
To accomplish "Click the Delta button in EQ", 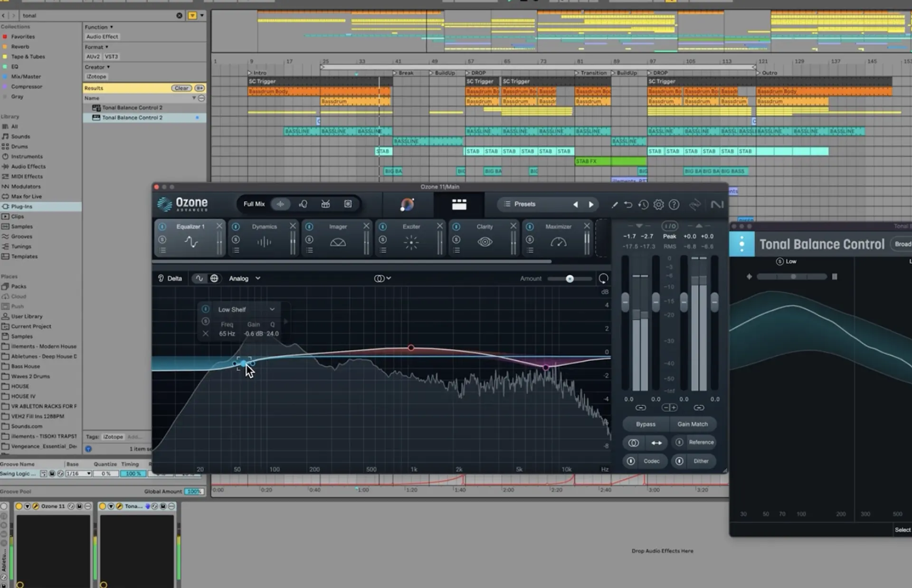I will coord(171,278).
